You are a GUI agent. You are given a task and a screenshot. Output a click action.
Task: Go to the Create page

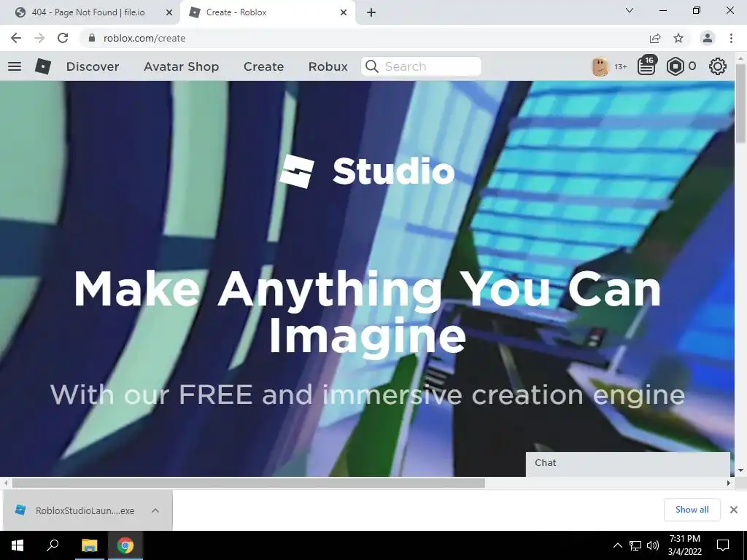[x=263, y=66]
